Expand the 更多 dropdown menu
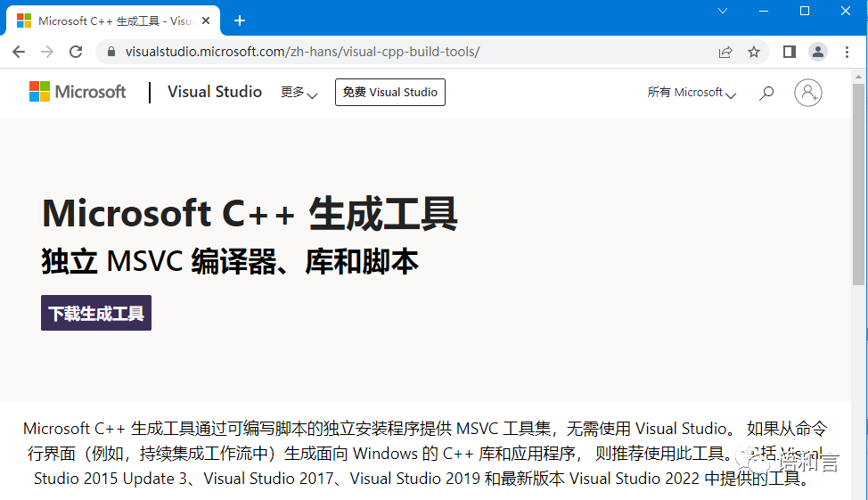The width and height of the screenshot is (868, 500). pyautogui.click(x=299, y=93)
